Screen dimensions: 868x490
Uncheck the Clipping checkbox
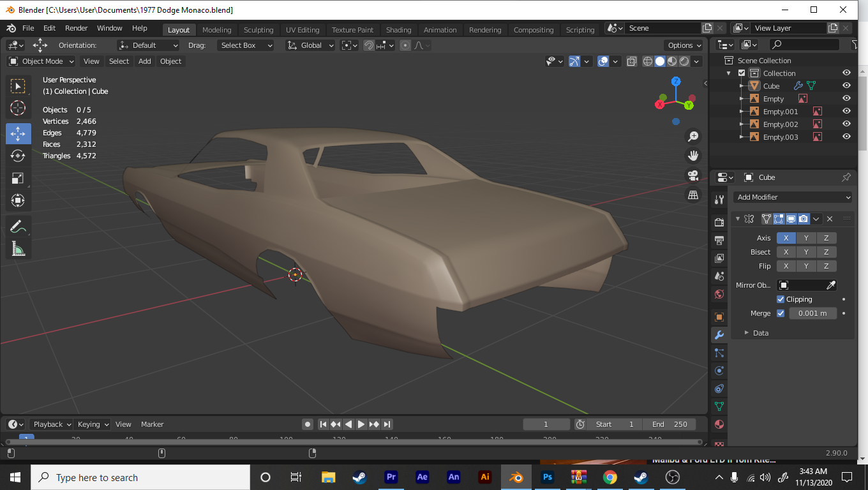coord(781,299)
